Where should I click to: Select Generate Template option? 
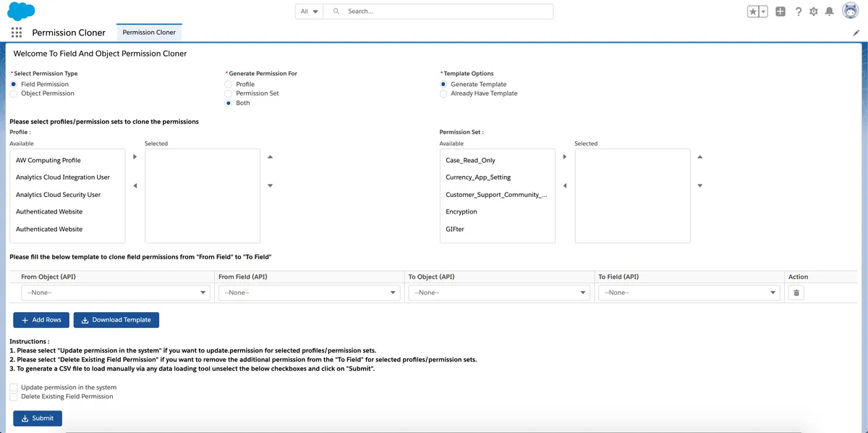(x=443, y=84)
